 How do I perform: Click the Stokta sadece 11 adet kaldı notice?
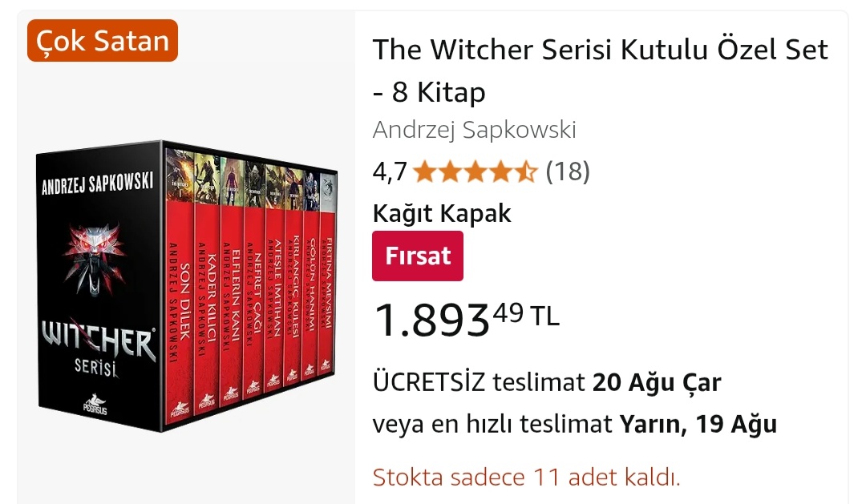point(526,477)
